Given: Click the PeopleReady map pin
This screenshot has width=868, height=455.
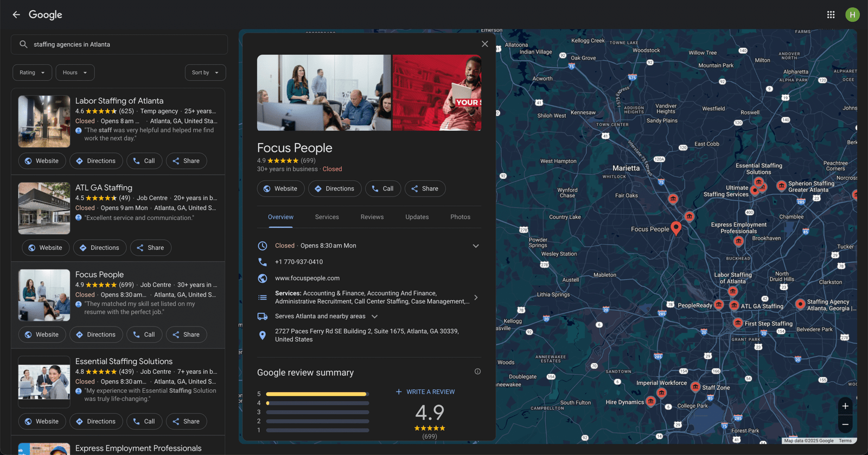Looking at the screenshot, I should [719, 305].
